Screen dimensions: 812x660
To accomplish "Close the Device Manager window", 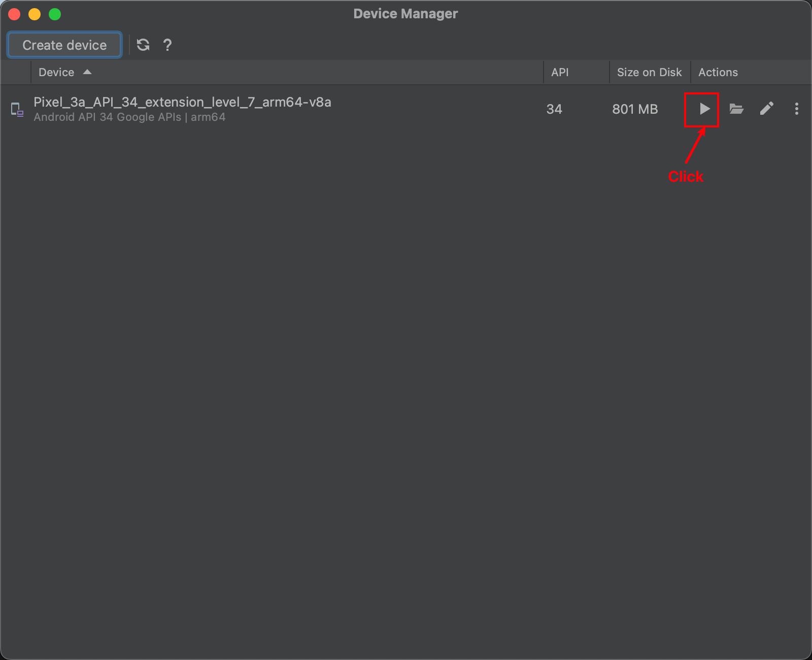I will (14, 14).
